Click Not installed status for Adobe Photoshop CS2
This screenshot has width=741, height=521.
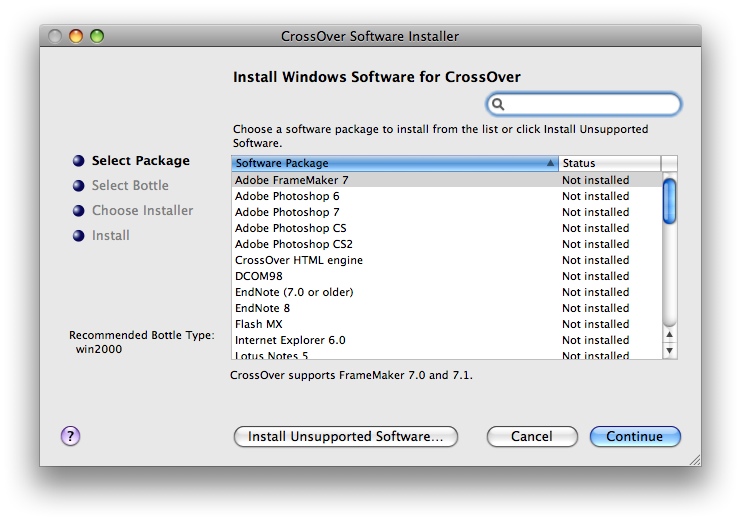pyautogui.click(x=595, y=244)
